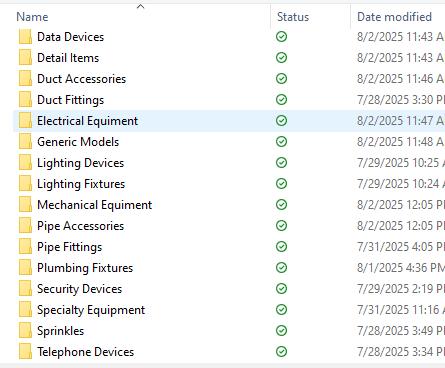Select the Electrical Equiment folder name
The width and height of the screenshot is (445, 368).
coord(87,121)
